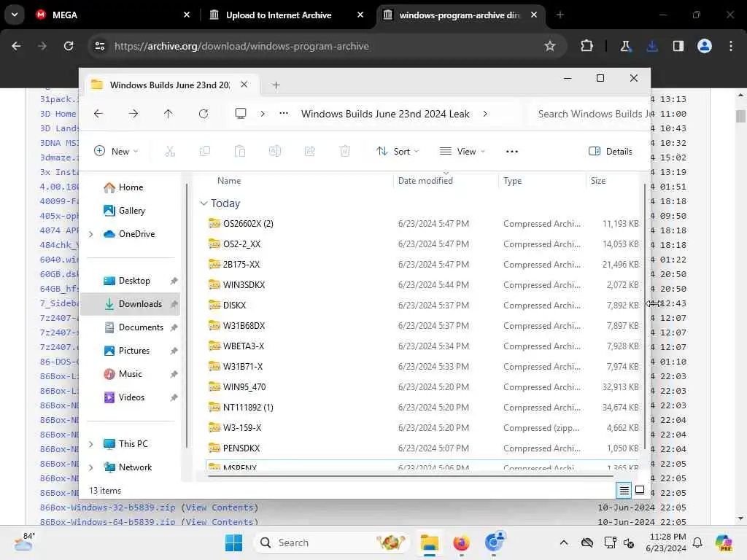Collapse the Today group

(x=204, y=204)
